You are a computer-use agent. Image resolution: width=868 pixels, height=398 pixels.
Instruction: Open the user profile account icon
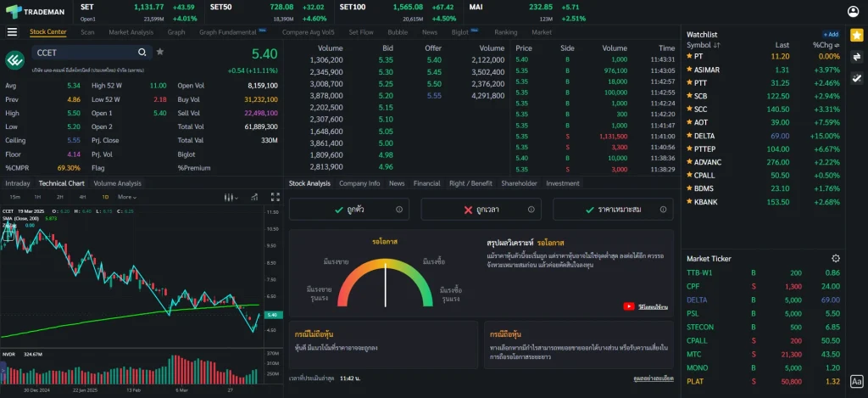click(854, 11)
